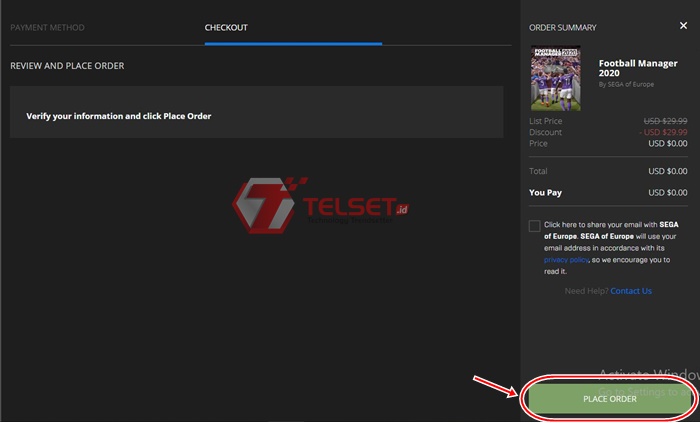Open the privacy policy link
This screenshot has width=700, height=423.
[x=551, y=259]
